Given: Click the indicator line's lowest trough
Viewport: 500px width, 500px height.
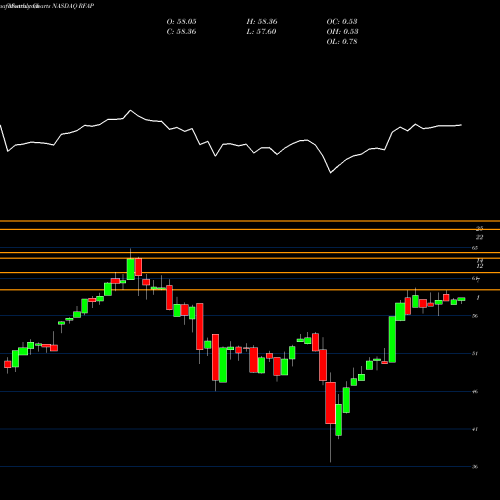Looking at the screenshot, I should point(331,173).
